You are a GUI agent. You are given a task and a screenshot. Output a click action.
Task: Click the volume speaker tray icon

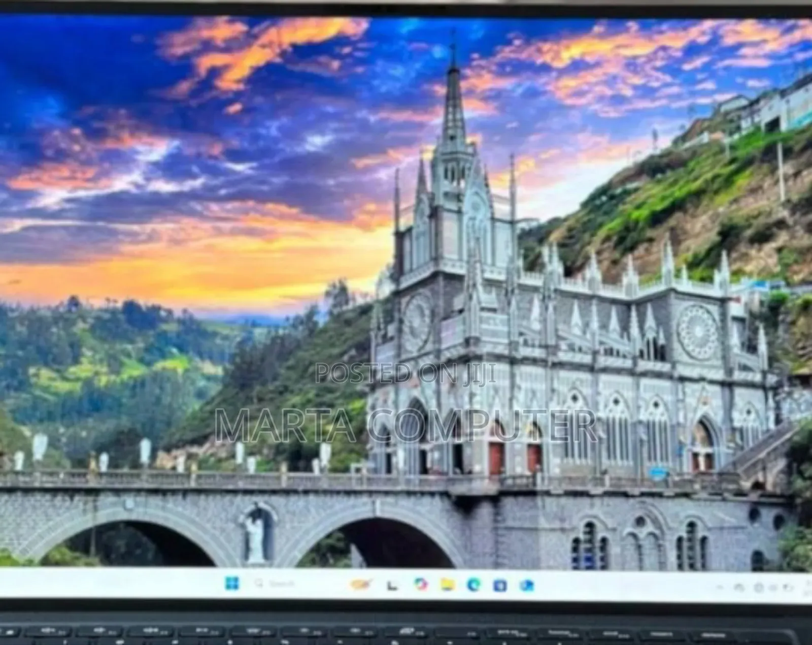[x=774, y=588]
